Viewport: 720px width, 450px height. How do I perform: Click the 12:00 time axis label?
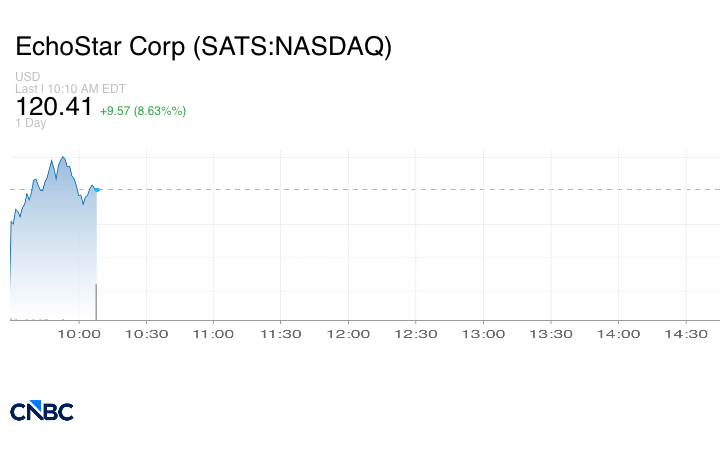point(349,334)
